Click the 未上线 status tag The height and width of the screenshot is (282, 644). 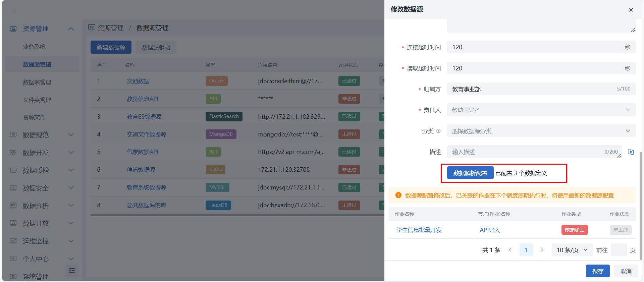coord(621,230)
